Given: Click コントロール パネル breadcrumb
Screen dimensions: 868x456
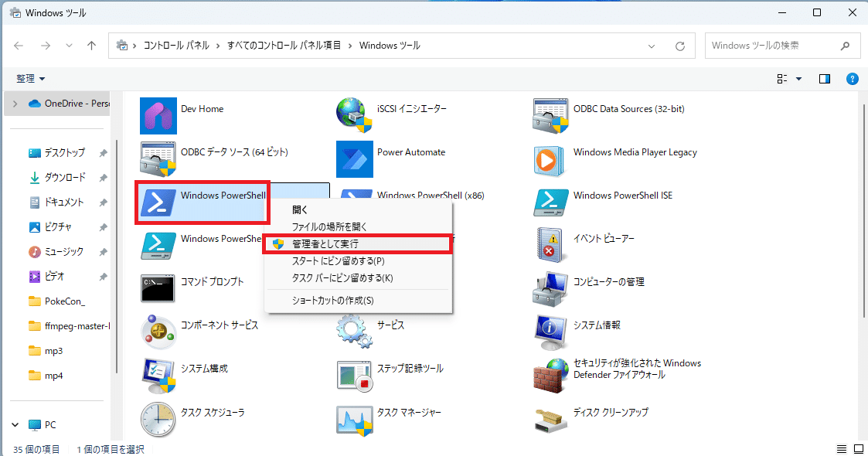Looking at the screenshot, I should tap(176, 46).
